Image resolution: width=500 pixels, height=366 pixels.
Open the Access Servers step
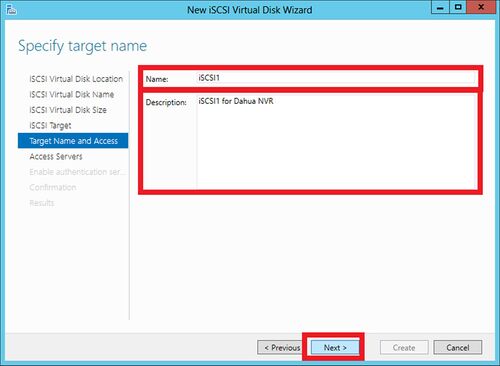pyautogui.click(x=56, y=156)
